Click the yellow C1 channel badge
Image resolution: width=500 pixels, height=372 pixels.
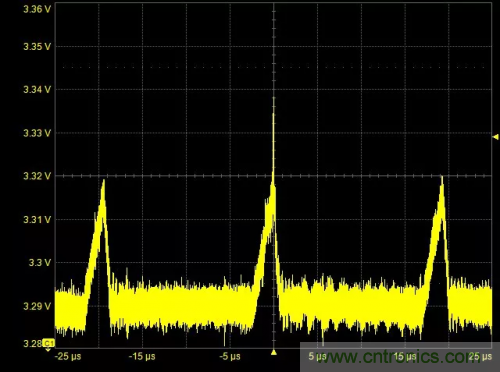click(49, 343)
